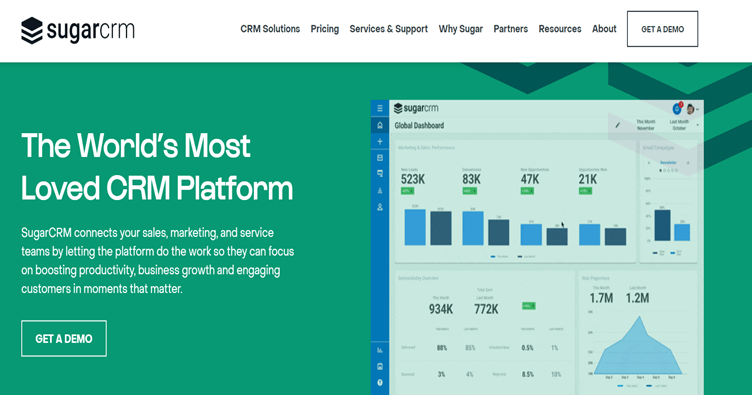This screenshot has width=752, height=395.
Task: Expand the user avatar dropdown chevron
Action: [697, 109]
